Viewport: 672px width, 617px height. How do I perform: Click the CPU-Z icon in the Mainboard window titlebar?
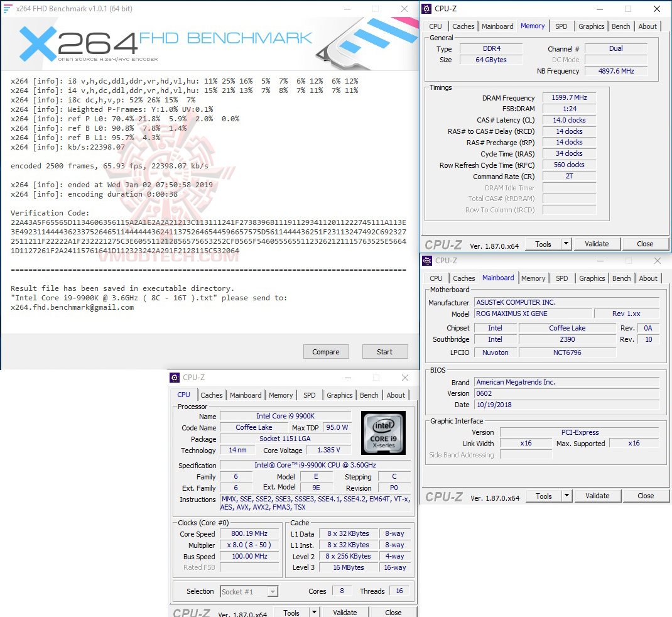[x=428, y=260]
